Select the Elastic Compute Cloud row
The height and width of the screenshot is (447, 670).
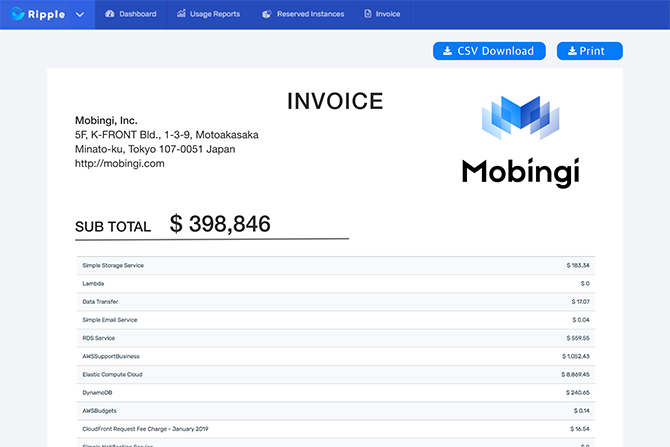tap(336, 374)
